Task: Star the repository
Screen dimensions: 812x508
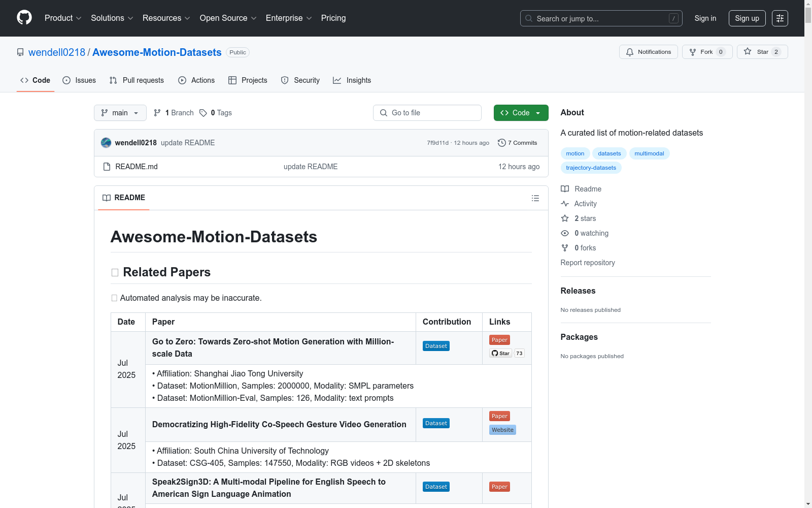Action: coord(758,52)
